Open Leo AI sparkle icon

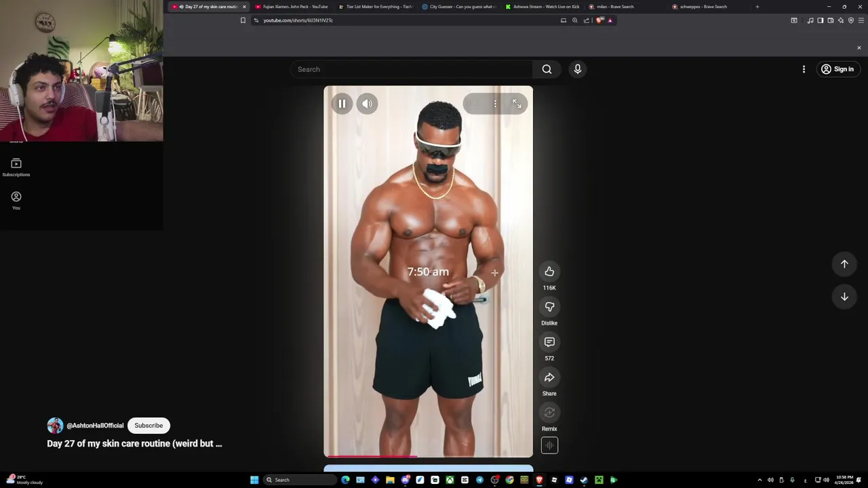point(841,20)
